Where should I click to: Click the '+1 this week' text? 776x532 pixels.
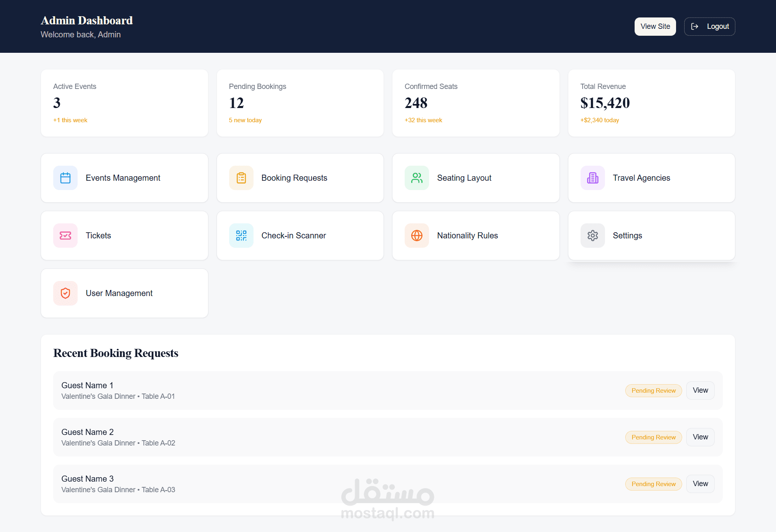pyautogui.click(x=70, y=120)
